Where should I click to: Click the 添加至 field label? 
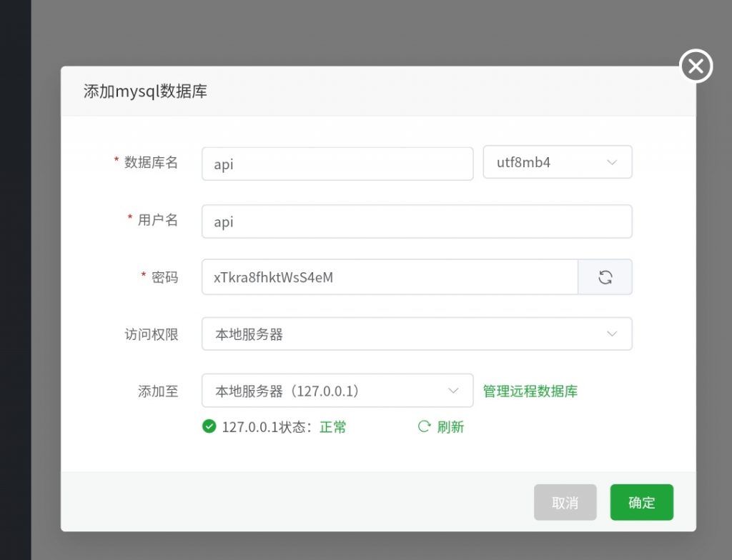point(158,391)
